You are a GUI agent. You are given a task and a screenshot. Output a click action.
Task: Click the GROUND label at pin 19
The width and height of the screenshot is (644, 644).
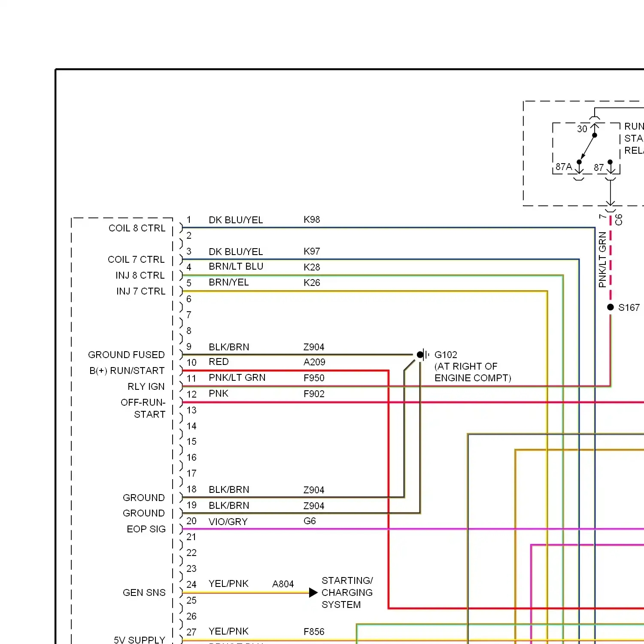144,513
